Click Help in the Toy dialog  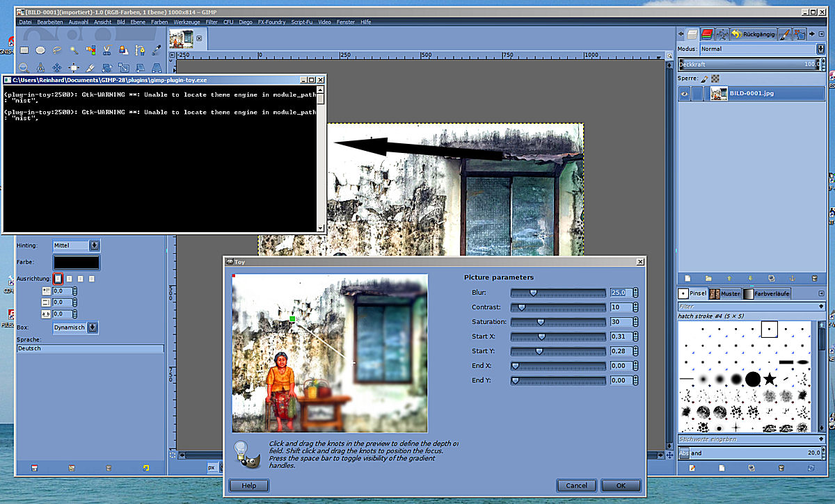248,485
